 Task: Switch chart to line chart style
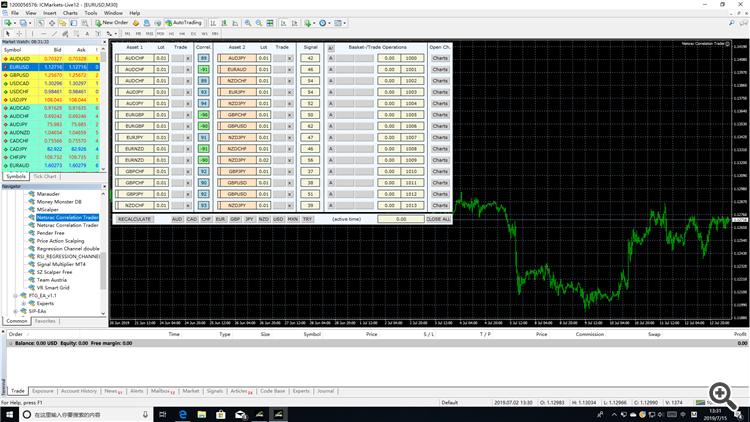coord(235,22)
